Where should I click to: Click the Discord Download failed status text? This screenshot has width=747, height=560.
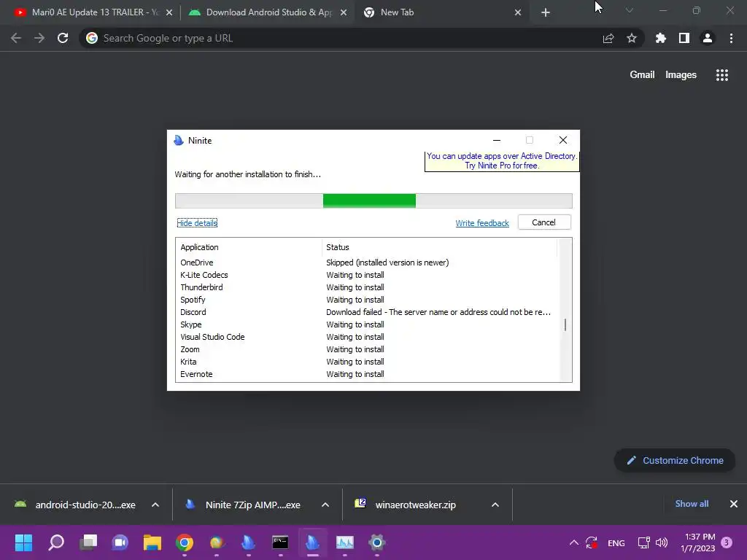(x=438, y=312)
